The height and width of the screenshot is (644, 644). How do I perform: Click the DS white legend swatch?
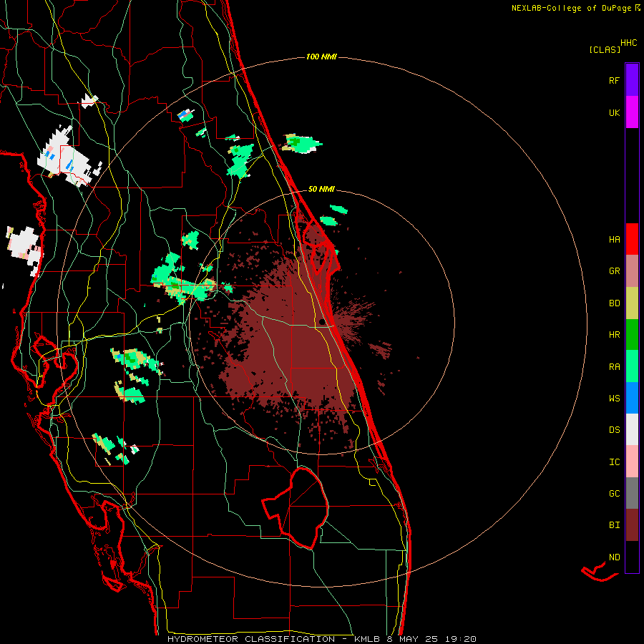[632, 429]
